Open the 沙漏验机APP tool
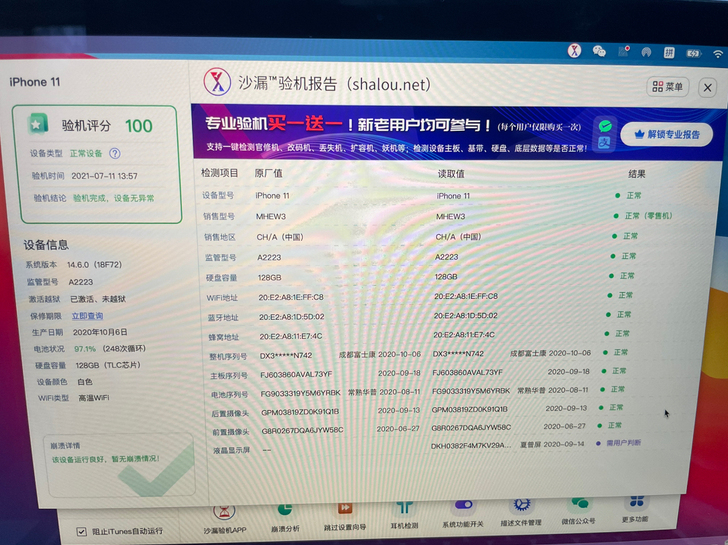The image size is (728, 545). pos(225,518)
